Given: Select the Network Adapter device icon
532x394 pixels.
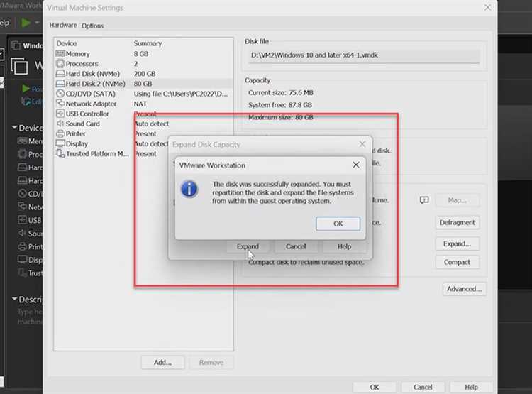Looking at the screenshot, I should coord(60,103).
